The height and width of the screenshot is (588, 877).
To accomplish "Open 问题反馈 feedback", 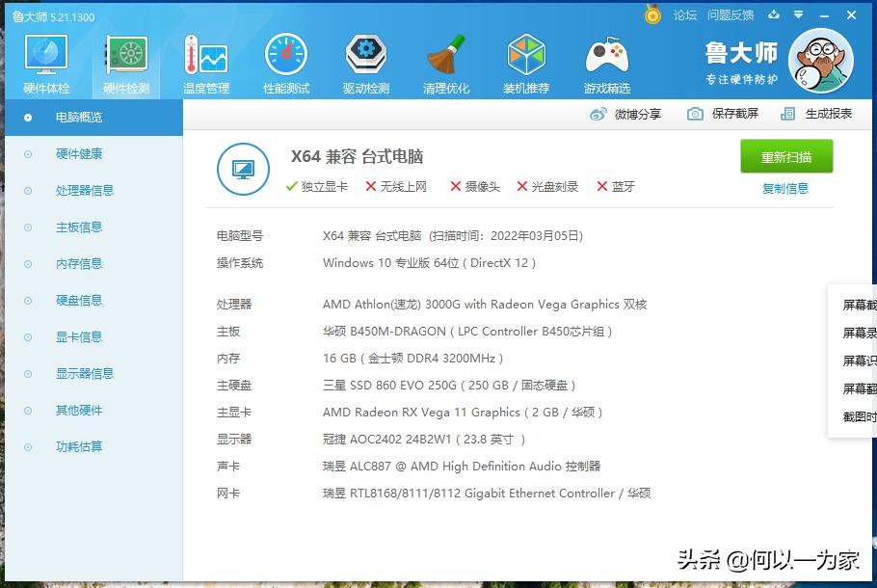I will [730, 15].
